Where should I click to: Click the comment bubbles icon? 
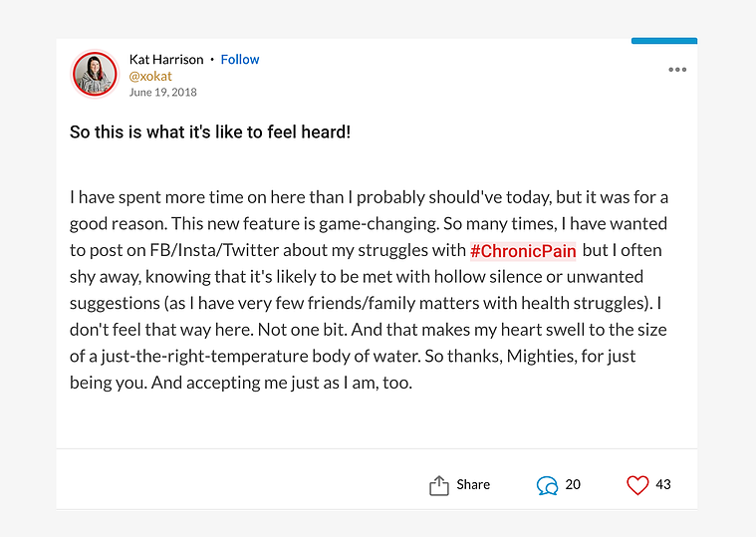547,485
